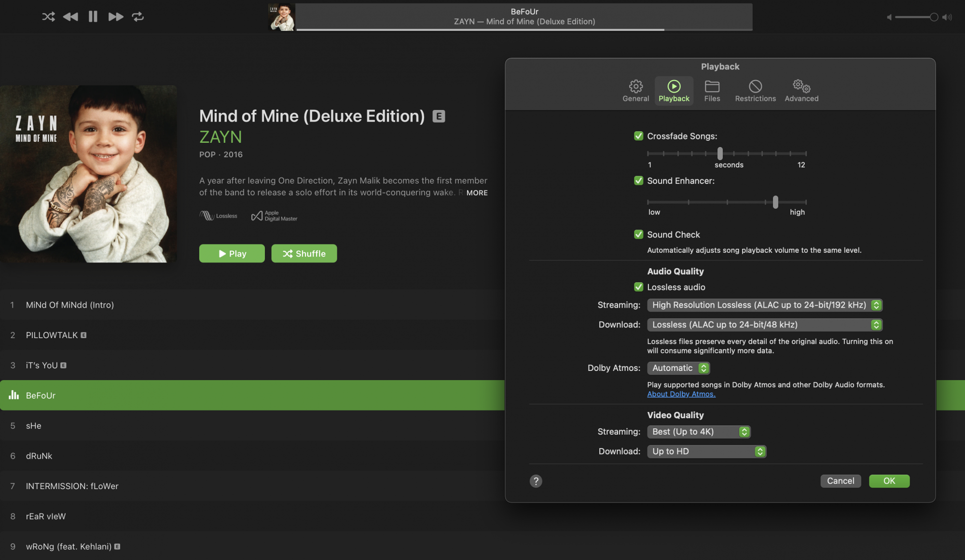This screenshot has height=560, width=965.
Task: Click the explicit icon next to iT's YoU
Action: pyautogui.click(x=63, y=365)
